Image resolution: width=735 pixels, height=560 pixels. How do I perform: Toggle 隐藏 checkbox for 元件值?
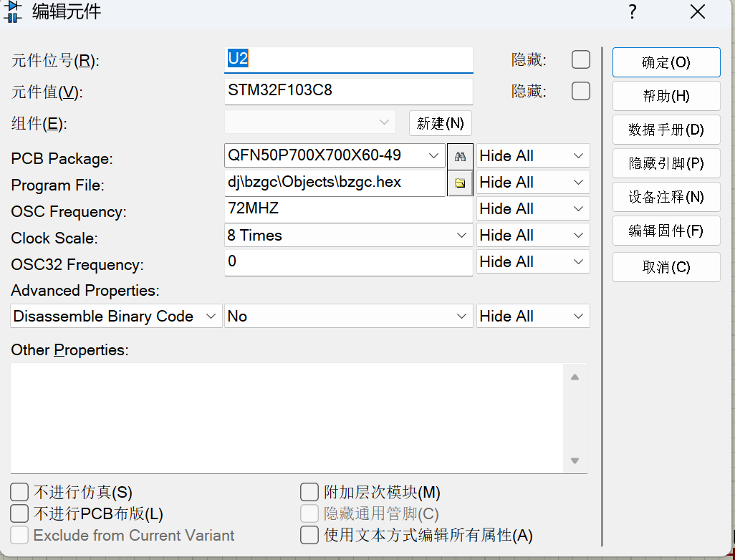(x=581, y=91)
